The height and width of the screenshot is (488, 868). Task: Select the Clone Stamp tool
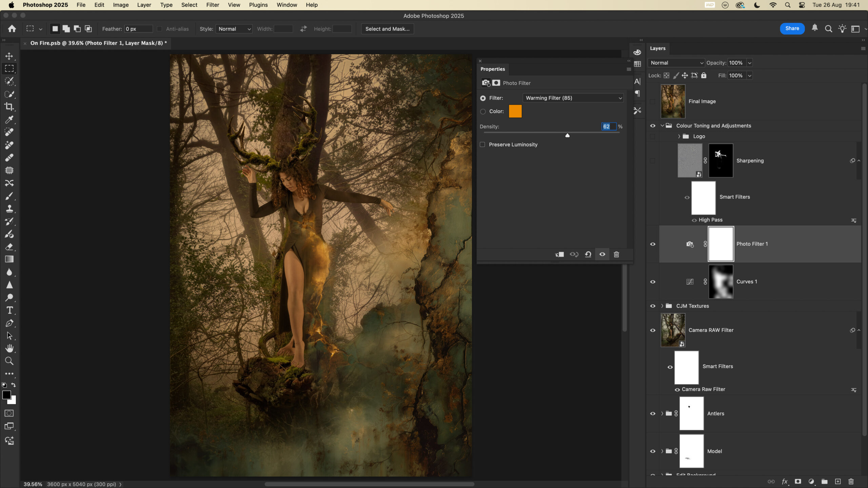(9, 209)
